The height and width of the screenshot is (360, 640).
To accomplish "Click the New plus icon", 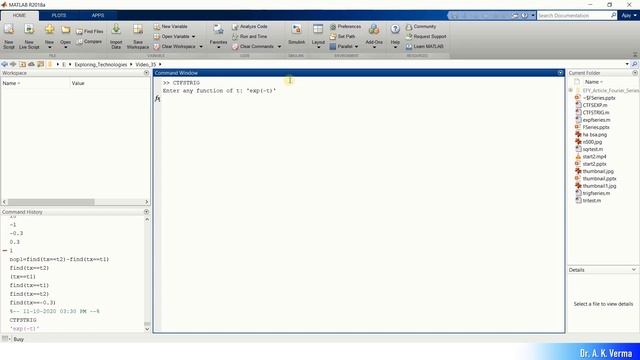I will [x=49, y=29].
